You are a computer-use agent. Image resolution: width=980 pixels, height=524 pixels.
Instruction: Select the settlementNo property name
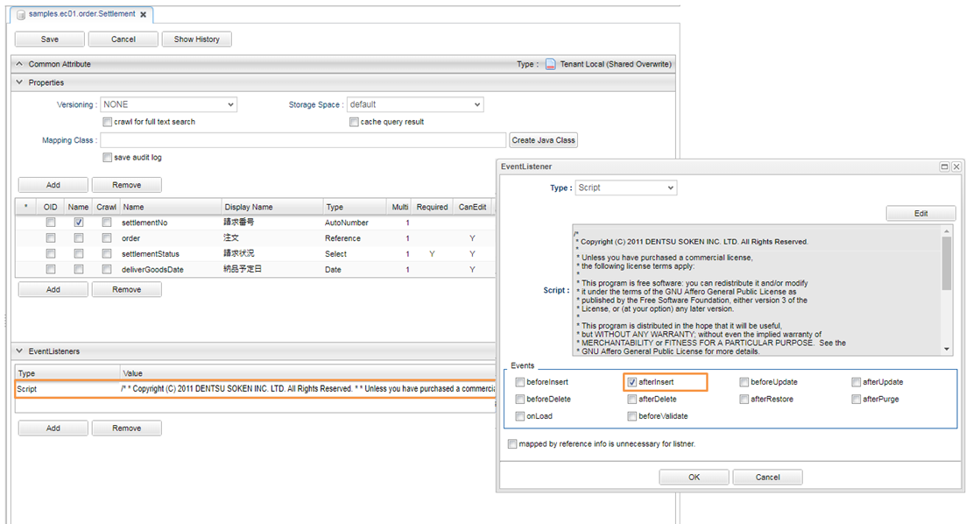point(145,223)
